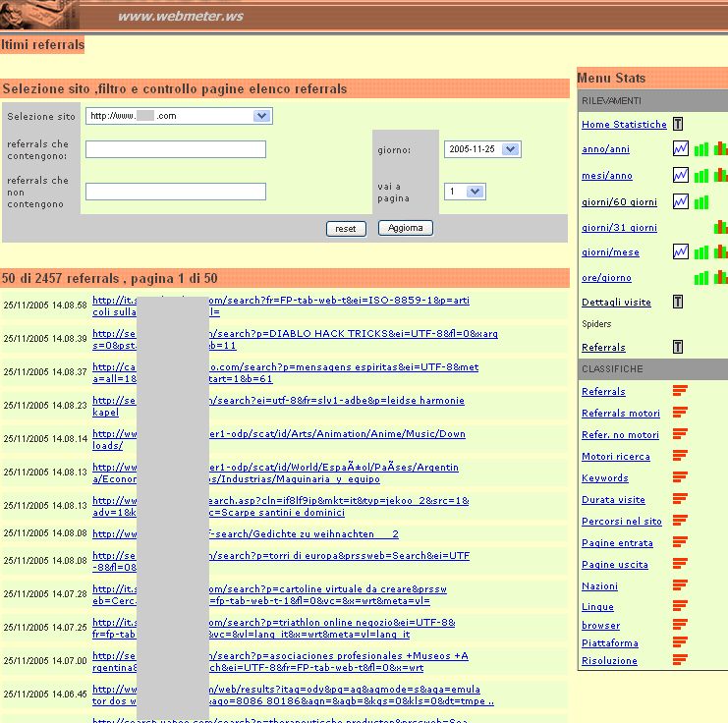Focus the 'referrals che non contengono' field
This screenshot has height=723, width=728.
176,192
